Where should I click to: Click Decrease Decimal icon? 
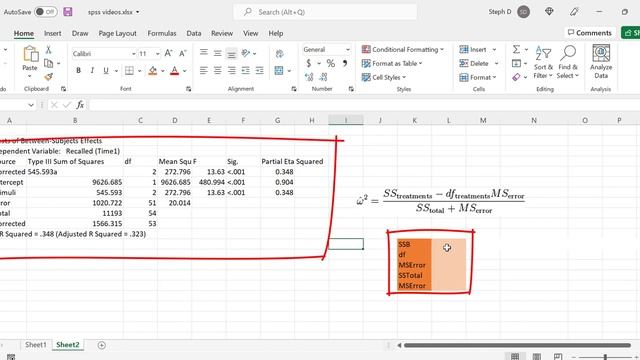(323, 77)
